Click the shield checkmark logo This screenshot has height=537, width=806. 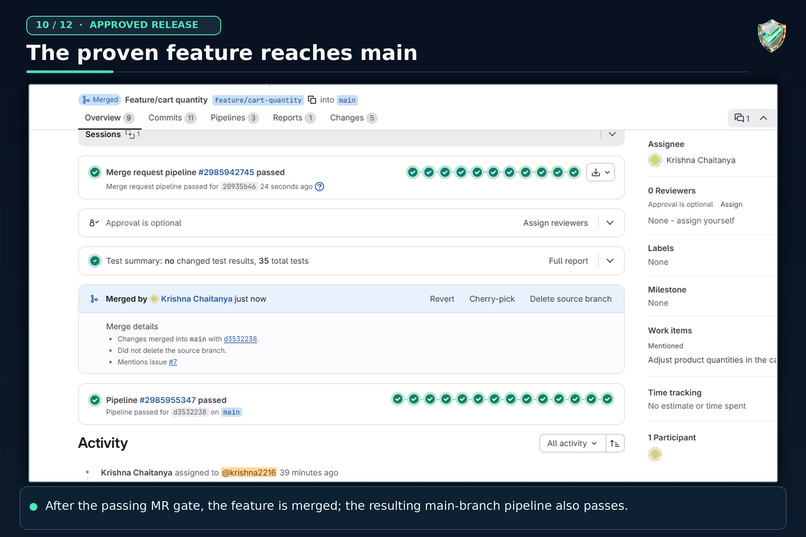tap(772, 35)
